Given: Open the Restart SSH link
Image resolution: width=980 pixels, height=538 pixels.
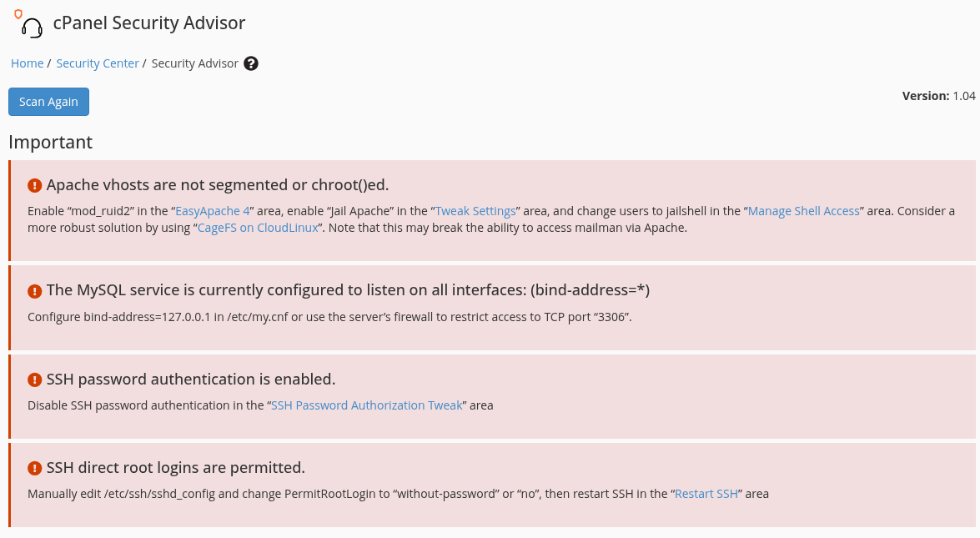Looking at the screenshot, I should [x=706, y=495].
